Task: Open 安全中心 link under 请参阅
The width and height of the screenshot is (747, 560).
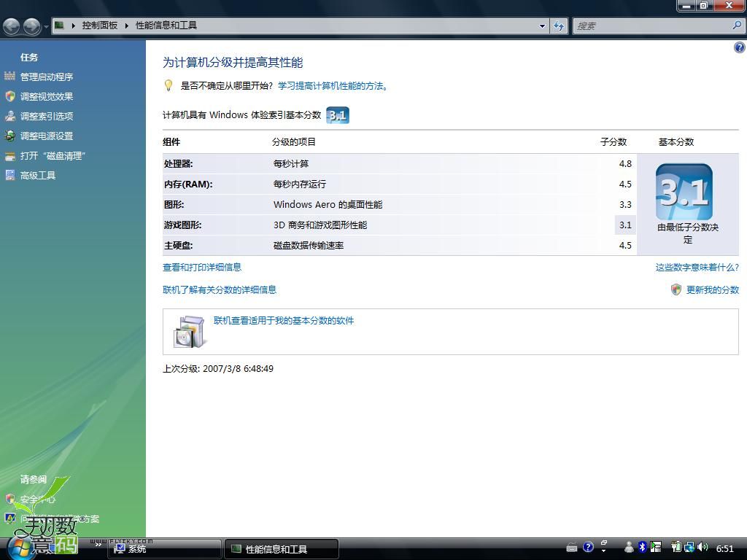Action: point(38,499)
